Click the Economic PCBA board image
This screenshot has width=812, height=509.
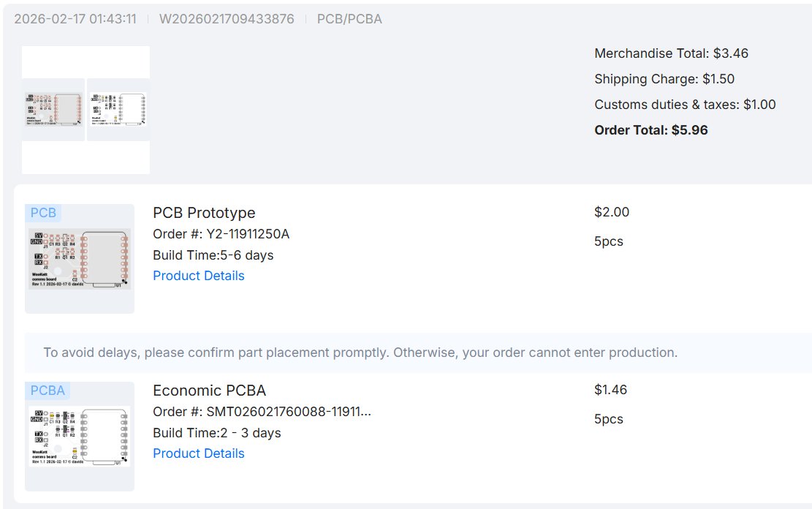[80, 437]
